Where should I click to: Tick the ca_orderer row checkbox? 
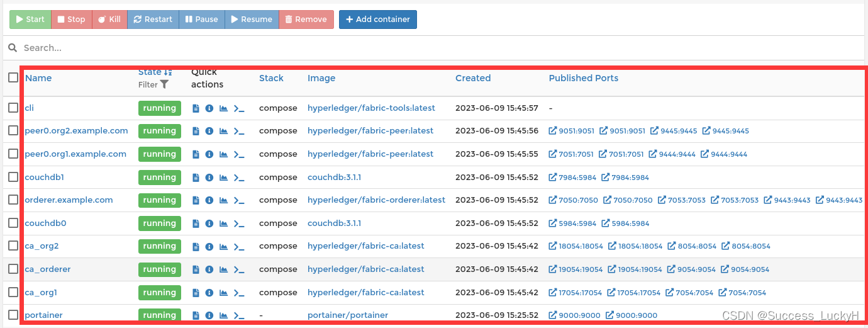tap(13, 269)
